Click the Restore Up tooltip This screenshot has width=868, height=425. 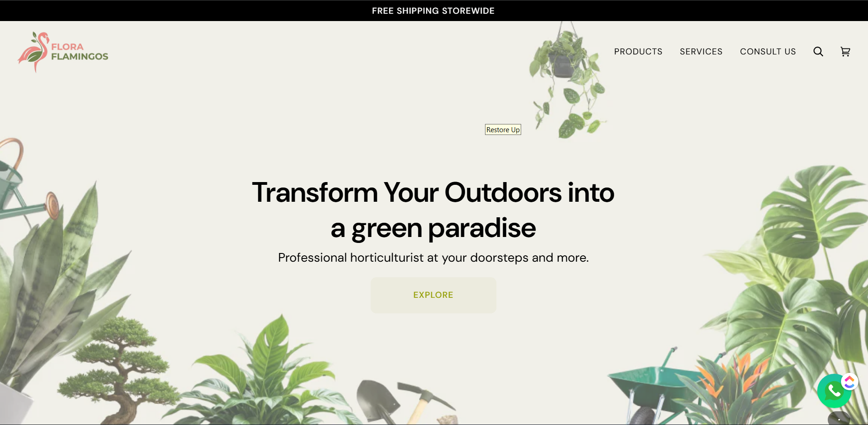pos(502,130)
